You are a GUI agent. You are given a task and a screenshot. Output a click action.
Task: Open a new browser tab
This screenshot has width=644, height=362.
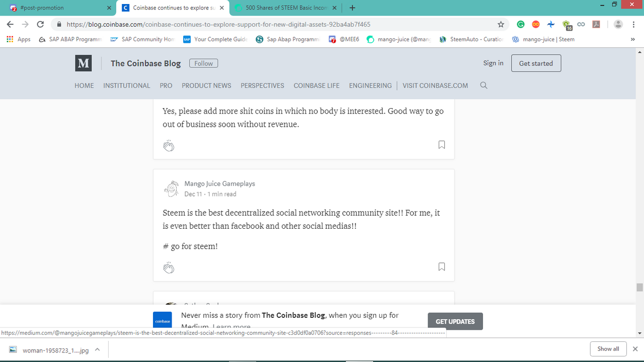(352, 8)
